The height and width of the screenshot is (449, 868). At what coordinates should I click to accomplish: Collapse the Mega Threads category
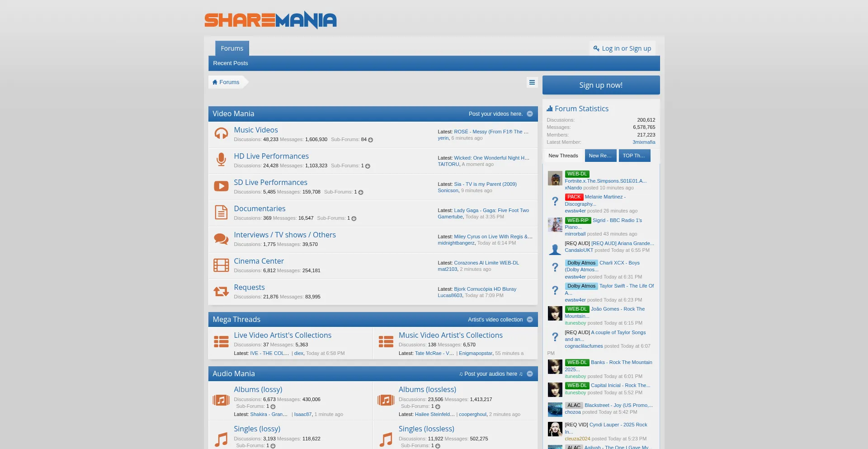(530, 320)
